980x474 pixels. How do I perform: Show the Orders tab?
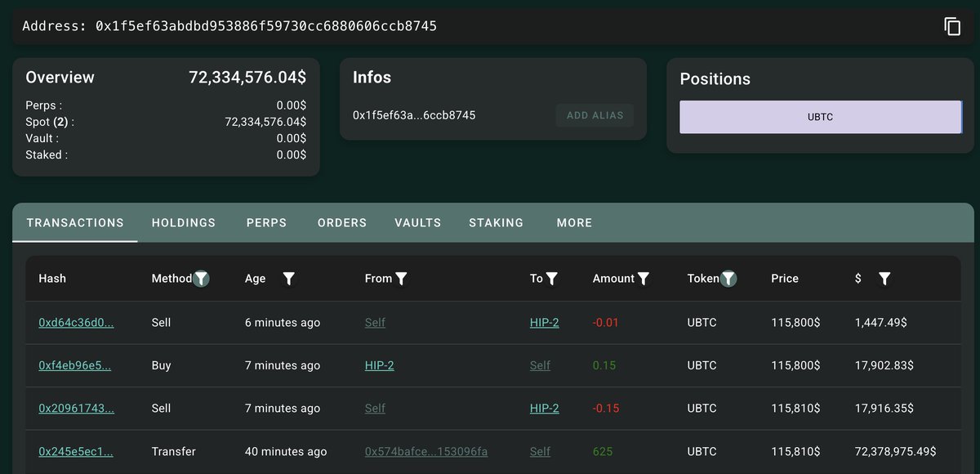pyautogui.click(x=342, y=222)
